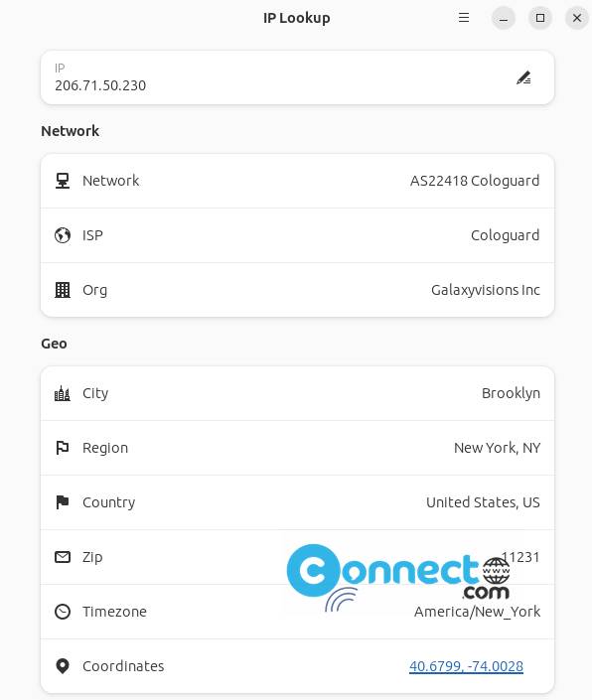Click the ISP globe icon
The width and height of the screenshot is (592, 700).
click(x=63, y=235)
